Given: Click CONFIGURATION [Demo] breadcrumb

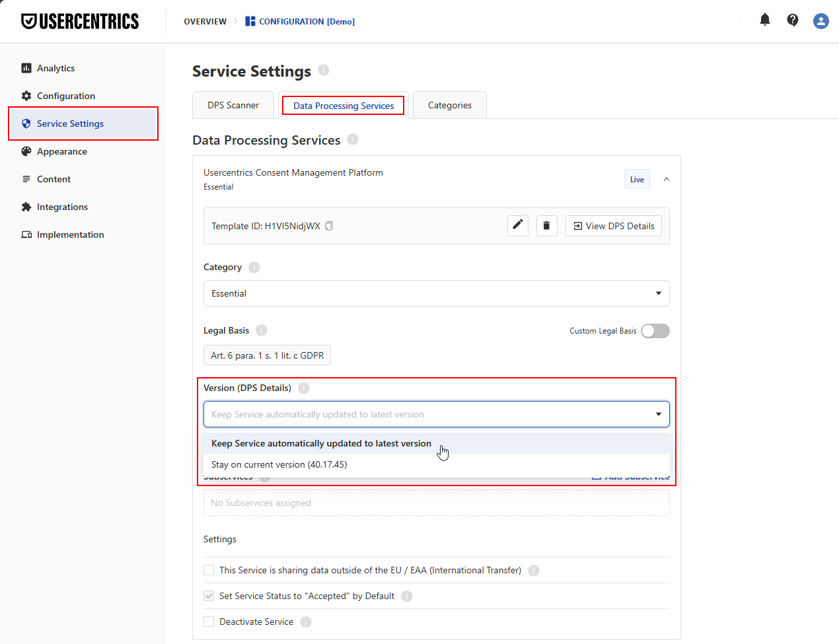Looking at the screenshot, I should 307,21.
